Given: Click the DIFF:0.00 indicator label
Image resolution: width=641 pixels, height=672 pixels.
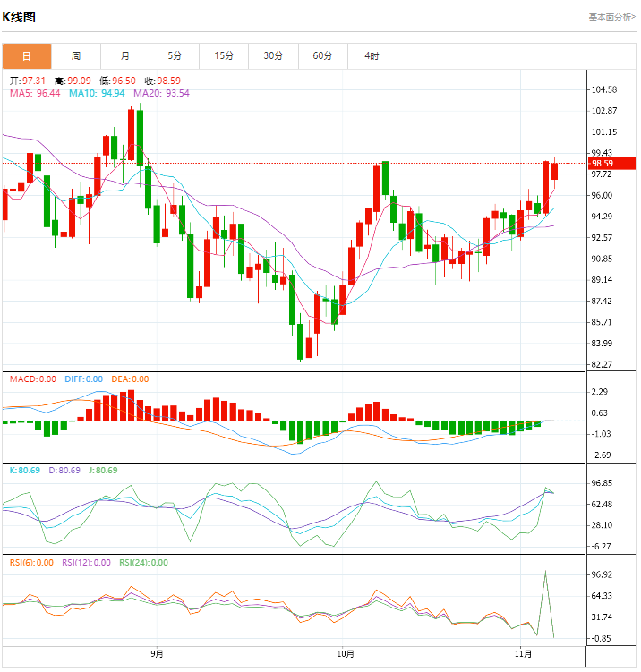Looking at the screenshot, I should (x=83, y=379).
